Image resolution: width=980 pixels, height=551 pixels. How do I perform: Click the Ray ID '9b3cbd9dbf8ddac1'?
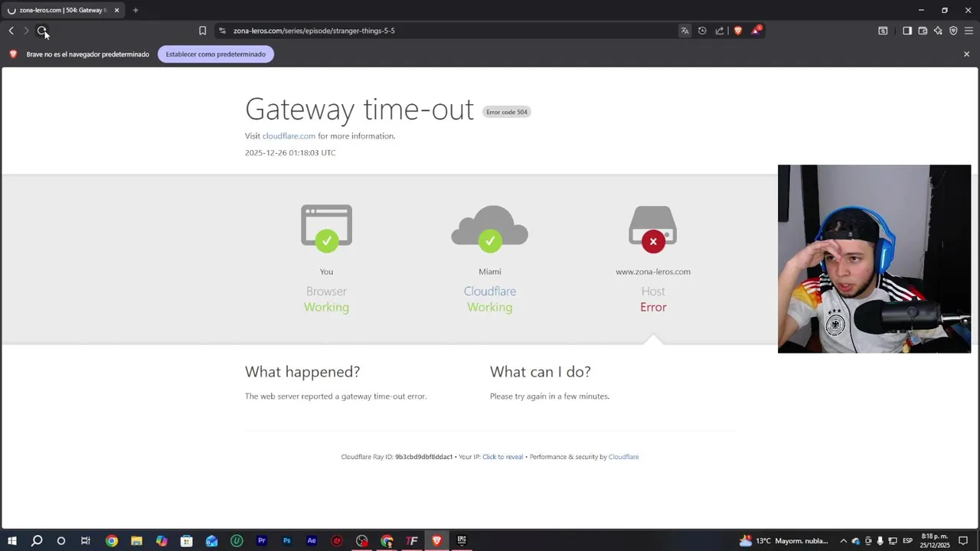(423, 457)
